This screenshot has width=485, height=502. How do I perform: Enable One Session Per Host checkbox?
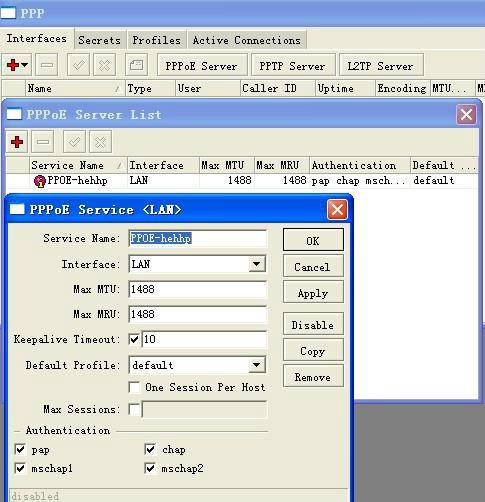pyautogui.click(x=134, y=387)
